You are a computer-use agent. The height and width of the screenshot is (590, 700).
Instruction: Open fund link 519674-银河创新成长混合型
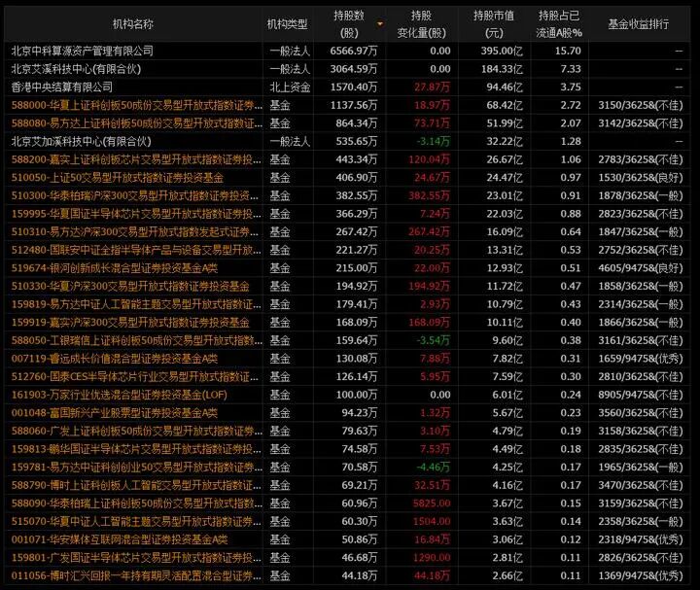(115, 267)
